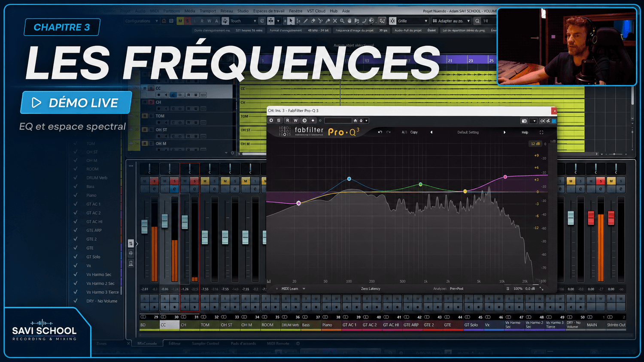644x362 pixels.
Task: Select the GT Solo channel name strip
Action: tap(473, 325)
